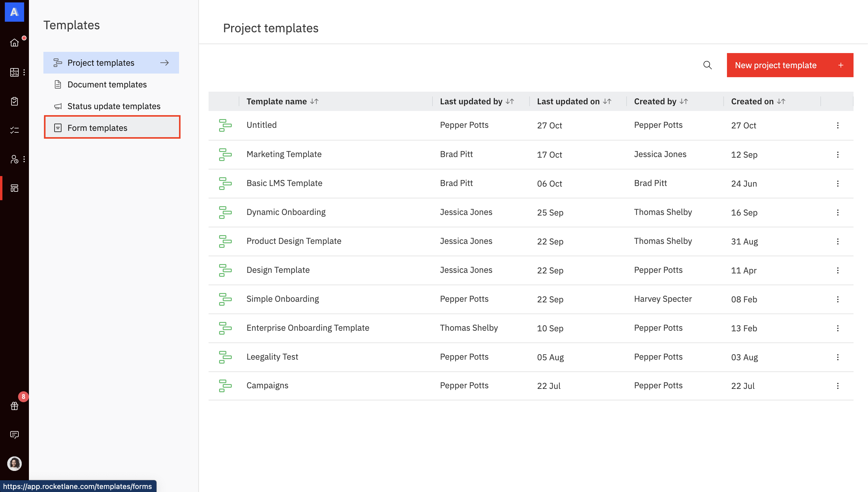Open the people resource icon
This screenshot has height=492, width=868.
coord(14,159)
